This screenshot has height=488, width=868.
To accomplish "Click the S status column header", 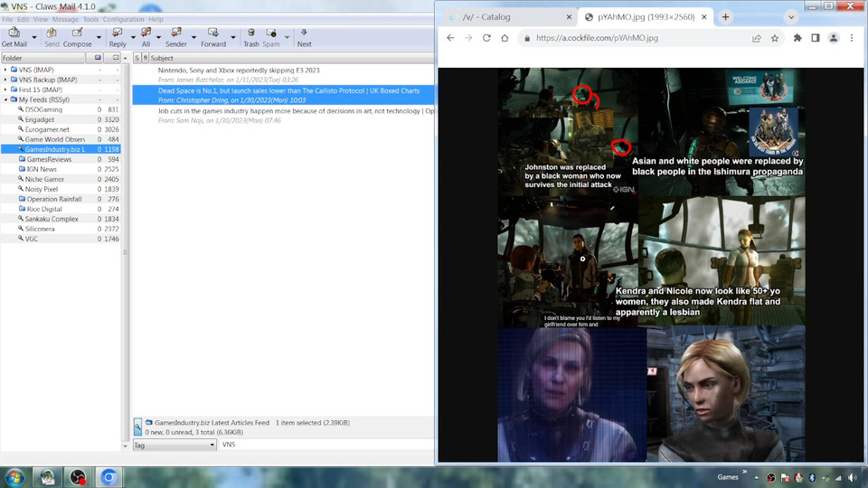I will (137, 58).
